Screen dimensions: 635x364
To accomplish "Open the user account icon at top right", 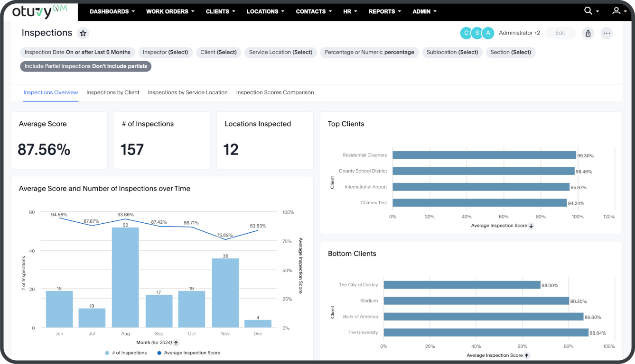I will (x=616, y=10).
